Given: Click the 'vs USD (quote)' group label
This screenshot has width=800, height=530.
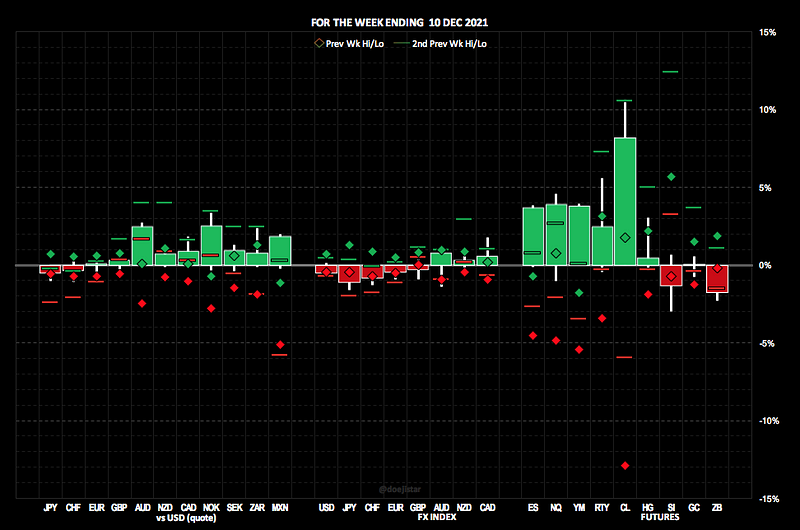Looking at the screenshot, I should [x=188, y=518].
